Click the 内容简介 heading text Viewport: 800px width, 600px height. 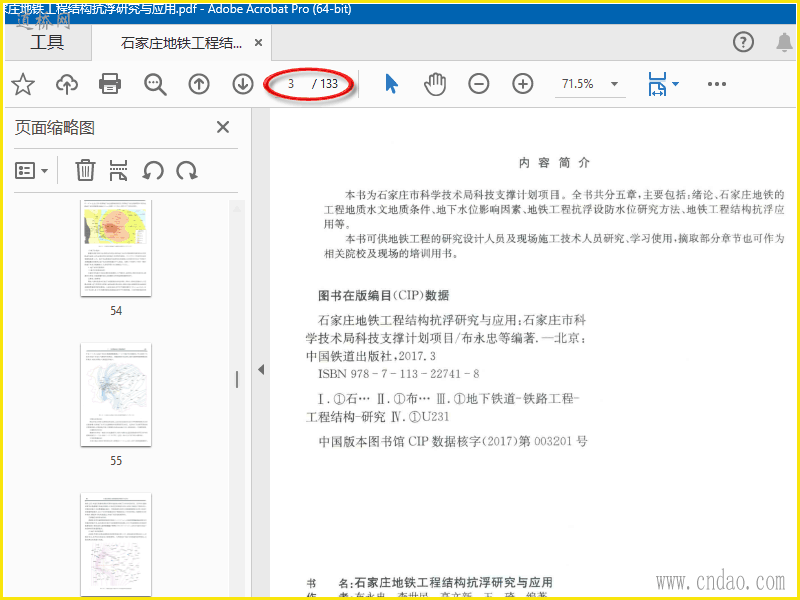point(554,163)
